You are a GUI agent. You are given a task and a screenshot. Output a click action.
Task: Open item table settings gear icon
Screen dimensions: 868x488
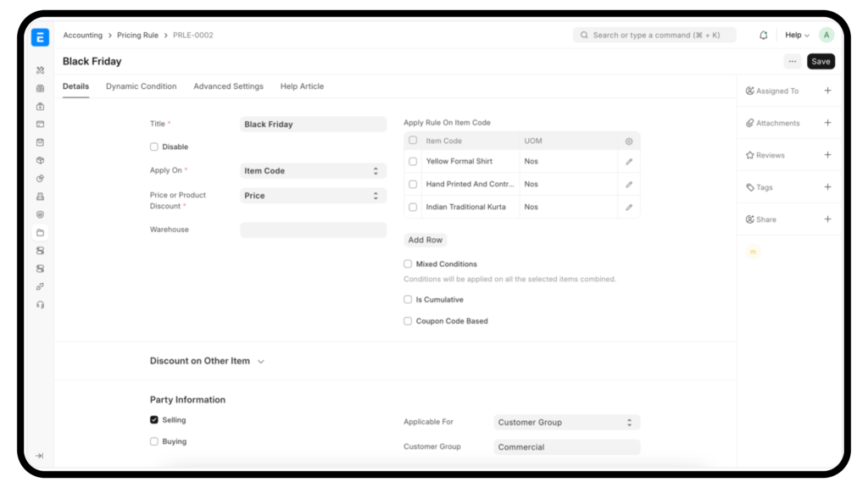pos(629,141)
